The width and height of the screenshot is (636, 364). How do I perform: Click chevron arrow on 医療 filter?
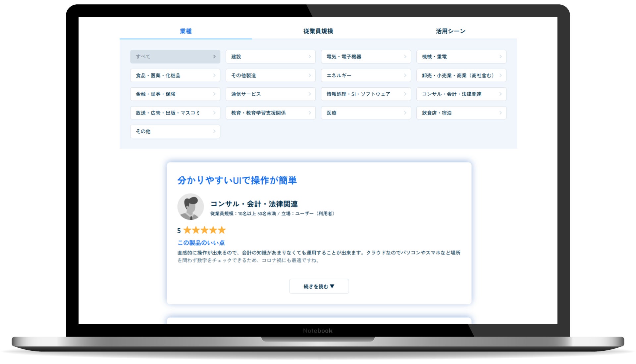pyautogui.click(x=405, y=113)
